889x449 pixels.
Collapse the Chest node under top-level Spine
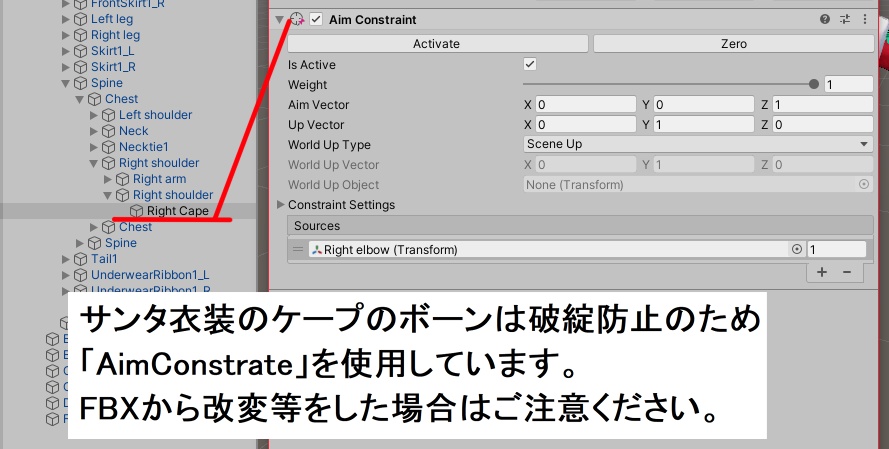[80, 99]
